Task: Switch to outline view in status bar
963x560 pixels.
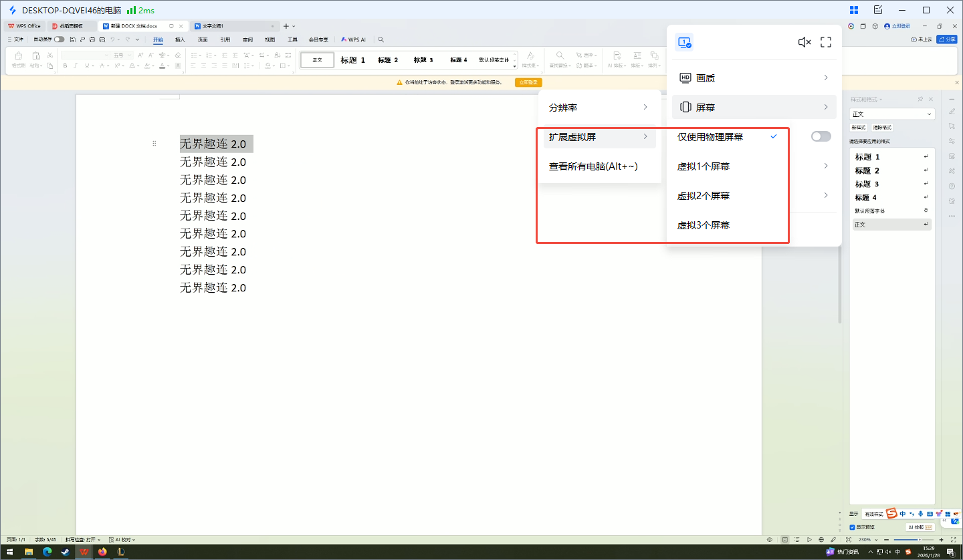Action: pyautogui.click(x=797, y=539)
